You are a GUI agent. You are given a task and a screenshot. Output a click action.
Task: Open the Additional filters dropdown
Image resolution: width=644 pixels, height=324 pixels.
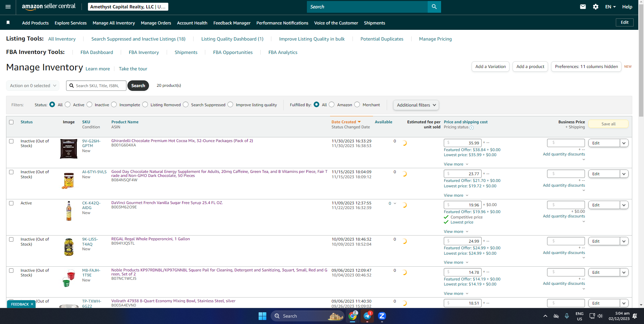[416, 105]
